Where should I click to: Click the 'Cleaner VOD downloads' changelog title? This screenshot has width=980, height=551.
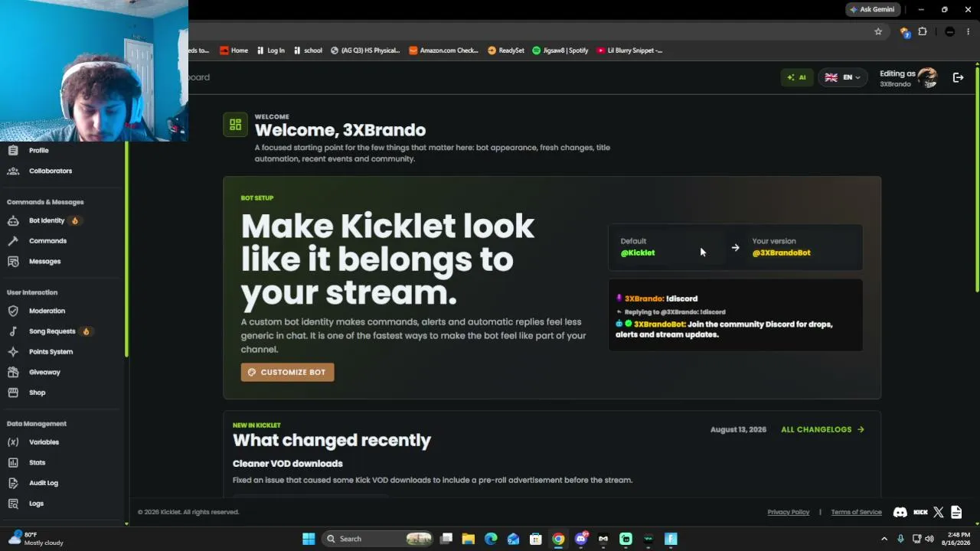point(288,464)
